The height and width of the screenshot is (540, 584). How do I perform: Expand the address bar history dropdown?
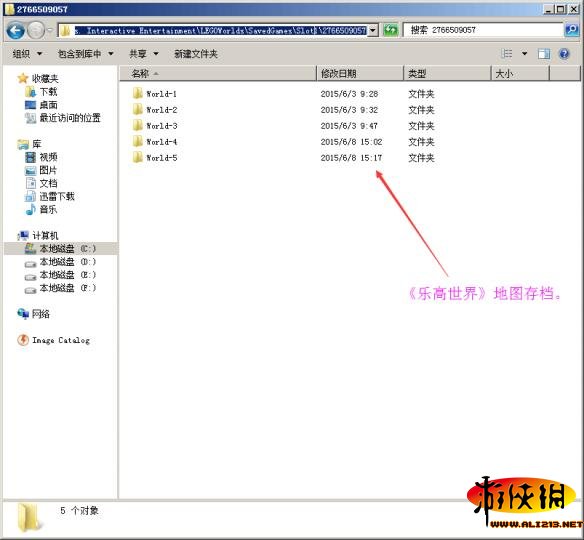point(373,30)
